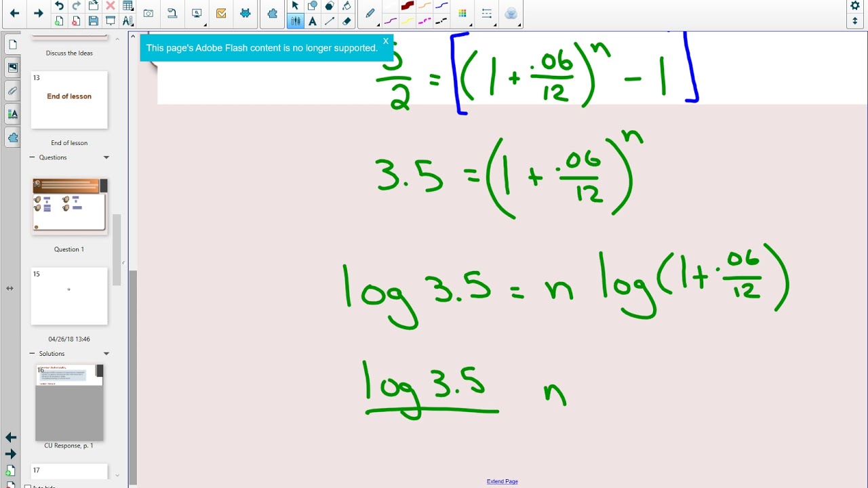Activate the Fill bucket tool
The height and width of the screenshot is (488, 868).
[x=347, y=6]
